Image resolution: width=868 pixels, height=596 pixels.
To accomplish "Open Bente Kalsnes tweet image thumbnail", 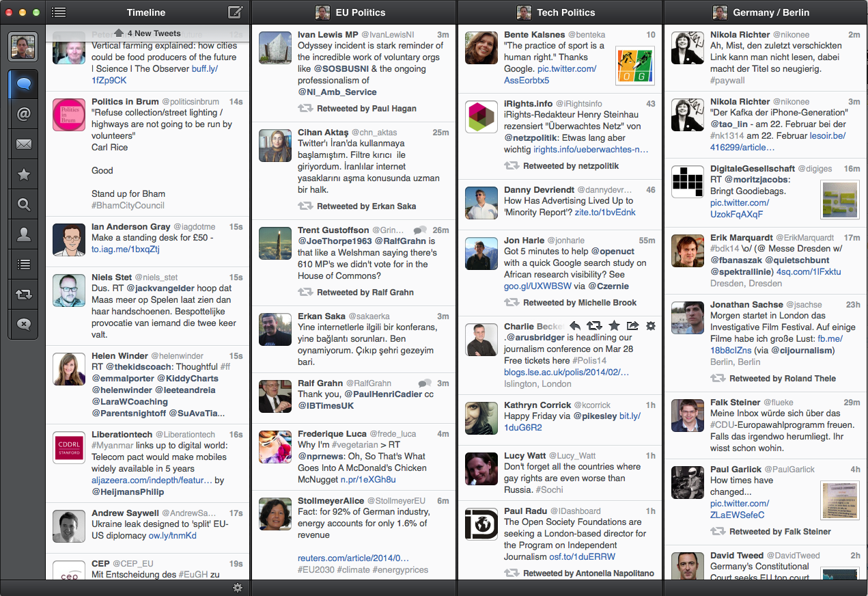I will [x=634, y=66].
